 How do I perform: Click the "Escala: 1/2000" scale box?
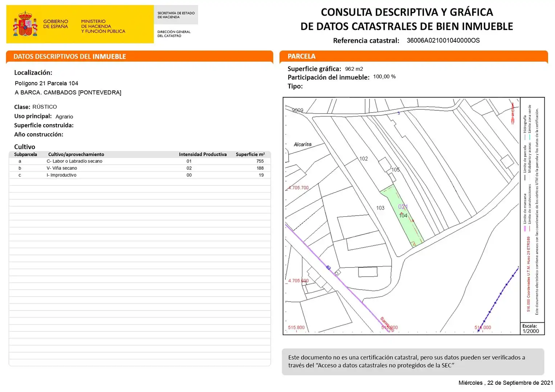click(532, 328)
